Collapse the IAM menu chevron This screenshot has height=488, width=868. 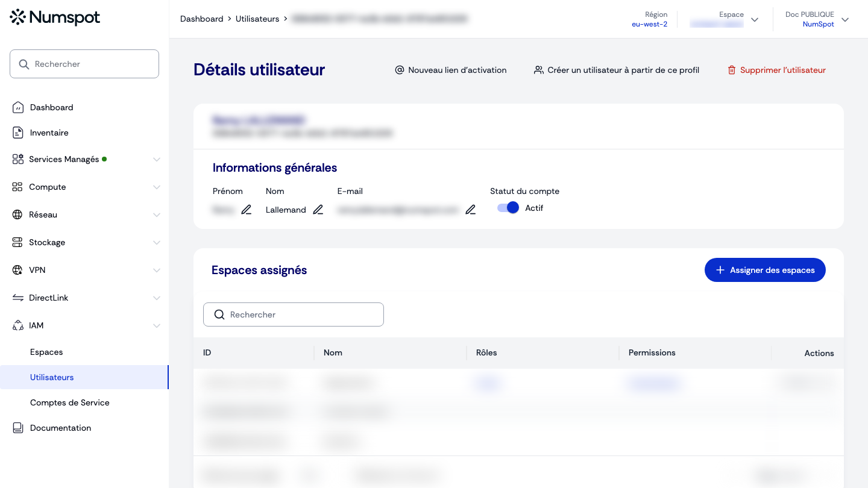pyautogui.click(x=157, y=326)
